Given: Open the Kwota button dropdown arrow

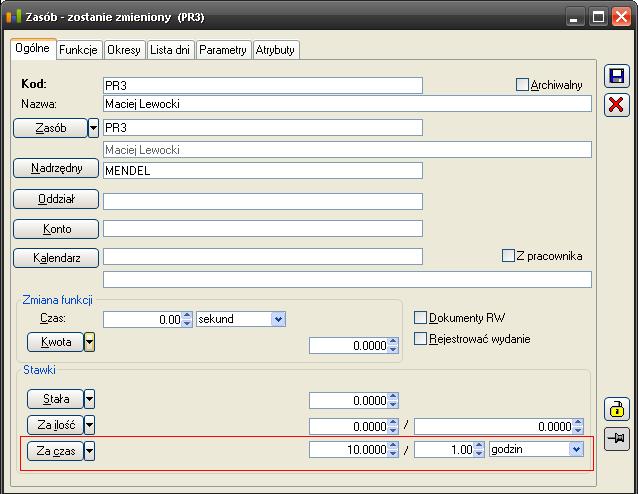Looking at the screenshot, I should tap(89, 342).
